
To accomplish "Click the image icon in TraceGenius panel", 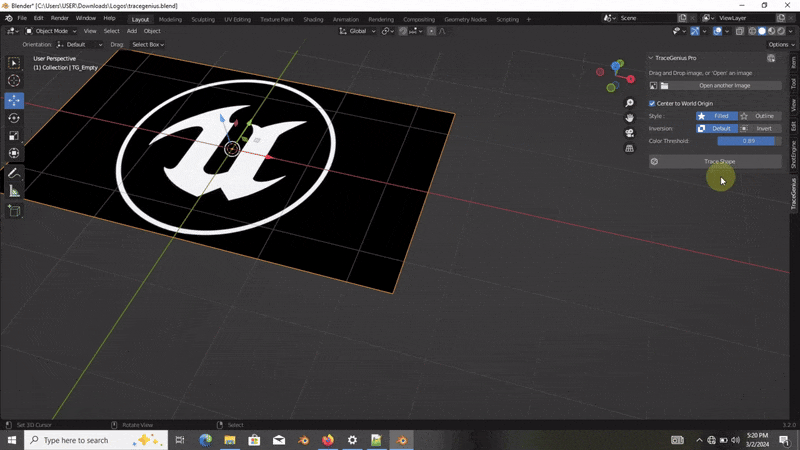I will coord(653,86).
